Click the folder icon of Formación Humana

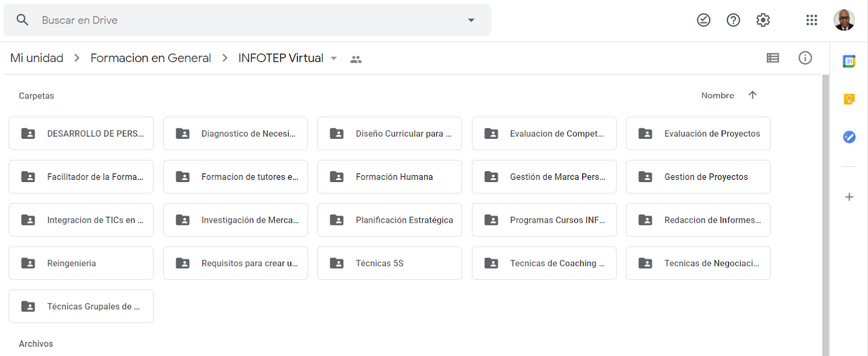tap(337, 177)
